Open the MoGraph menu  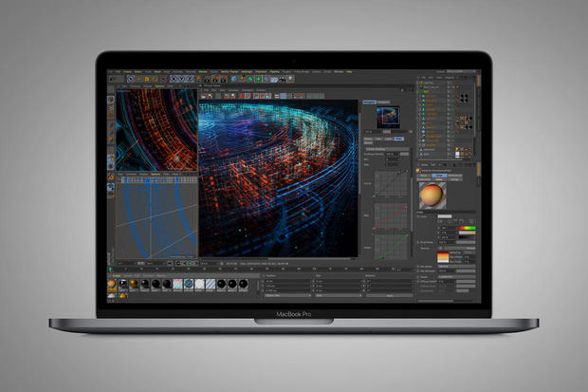click(247, 72)
